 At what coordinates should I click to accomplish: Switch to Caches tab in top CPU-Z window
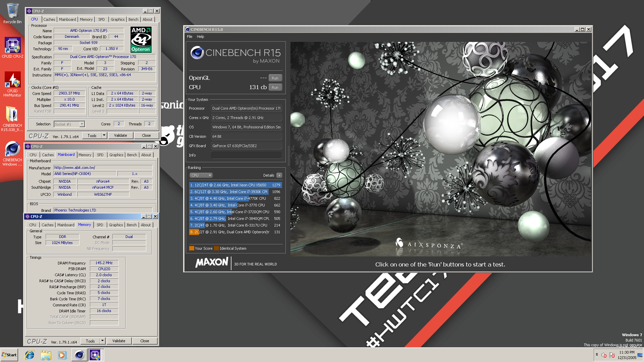tap(49, 19)
